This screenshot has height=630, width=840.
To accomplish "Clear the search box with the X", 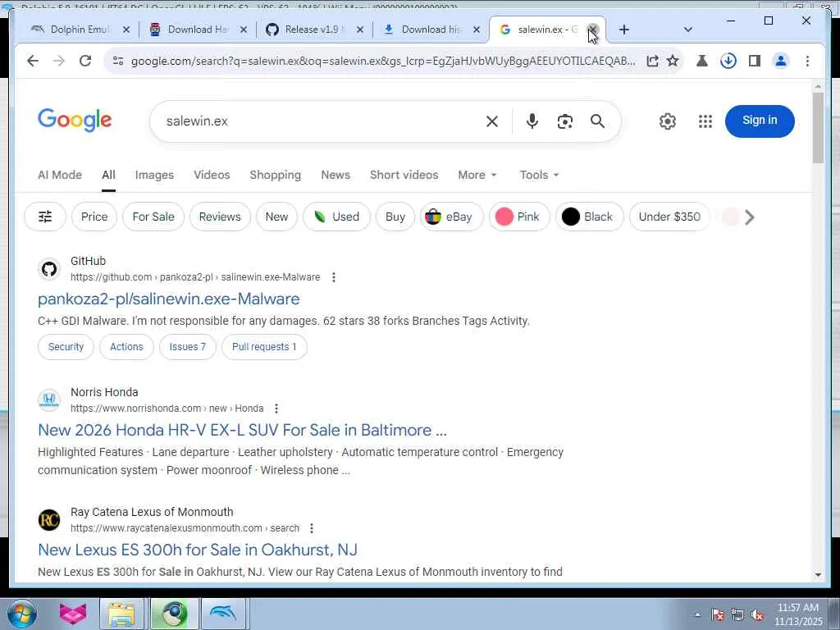I will coord(492,121).
